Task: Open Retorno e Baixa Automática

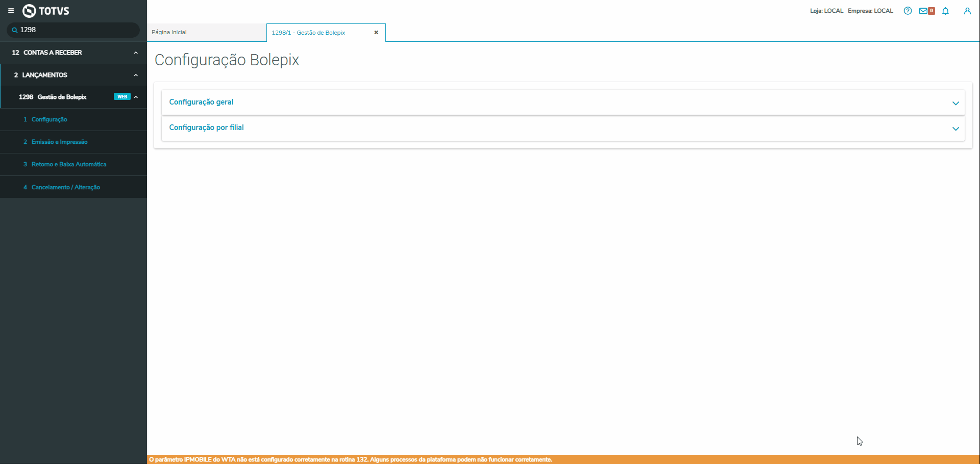Action: click(73, 164)
